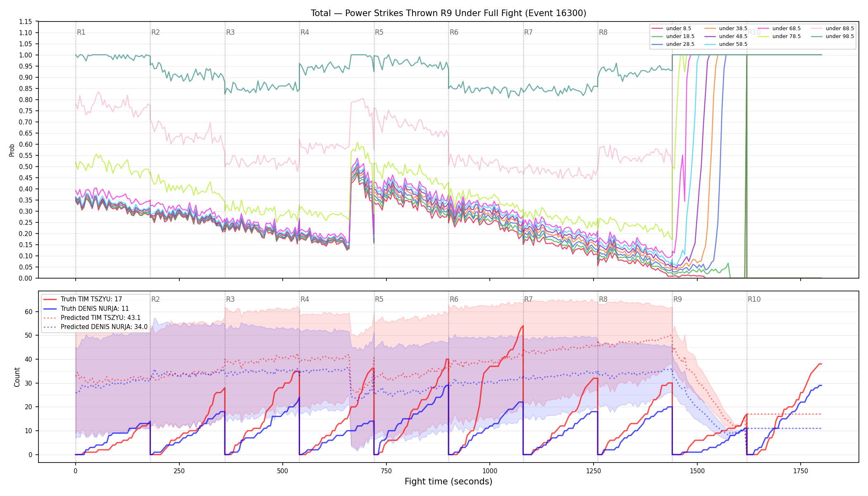Choose the "under 78.5" legend entry
Viewport: 868px width, 496px height.
pos(779,36)
